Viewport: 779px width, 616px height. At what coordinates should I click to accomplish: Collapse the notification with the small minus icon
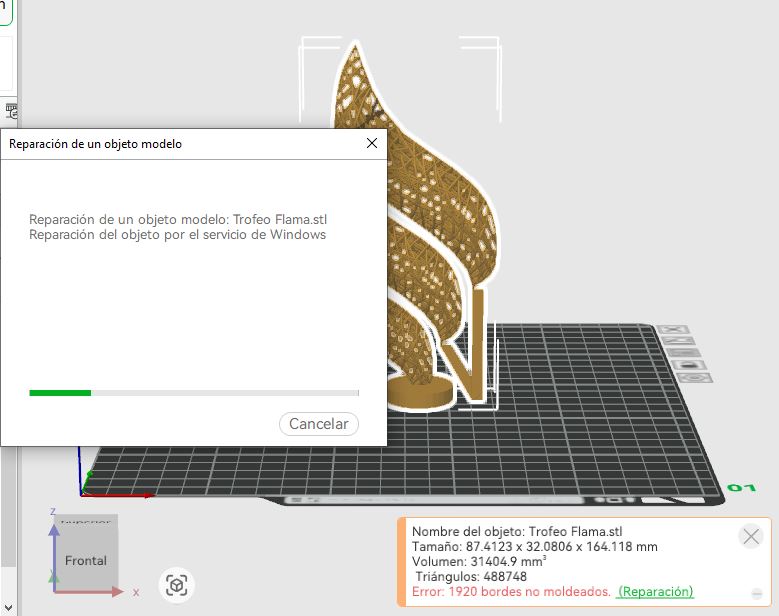[756, 593]
